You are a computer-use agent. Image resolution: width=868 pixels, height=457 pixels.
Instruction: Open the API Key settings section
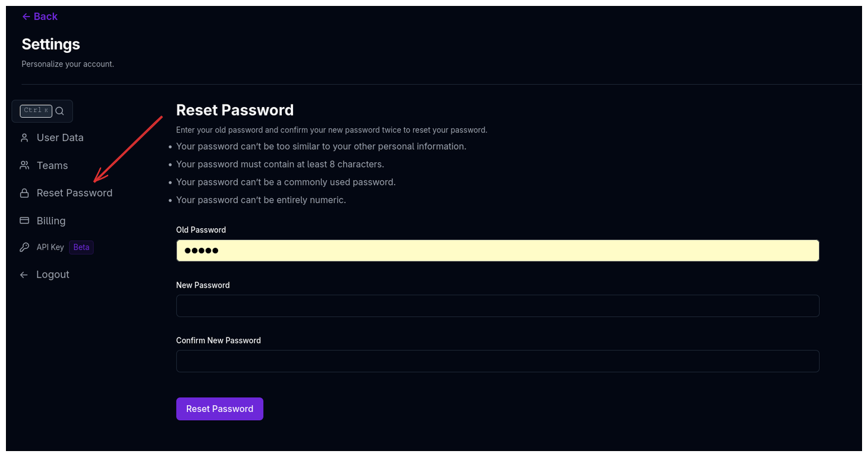(50, 247)
